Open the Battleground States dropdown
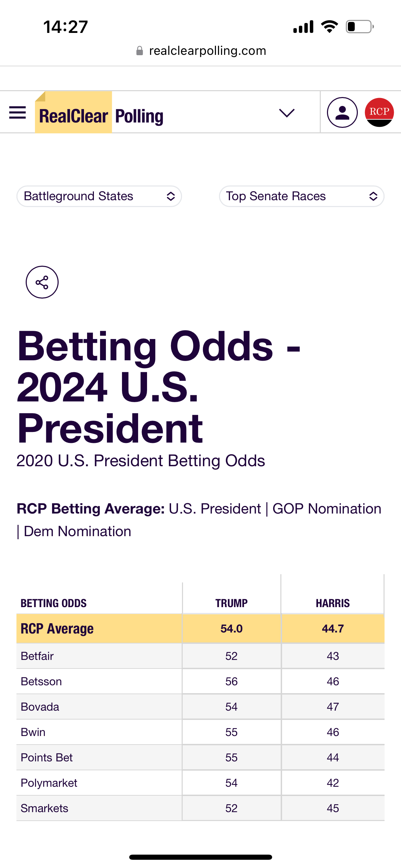Viewport: 401px width, 868px height. pos(99,196)
